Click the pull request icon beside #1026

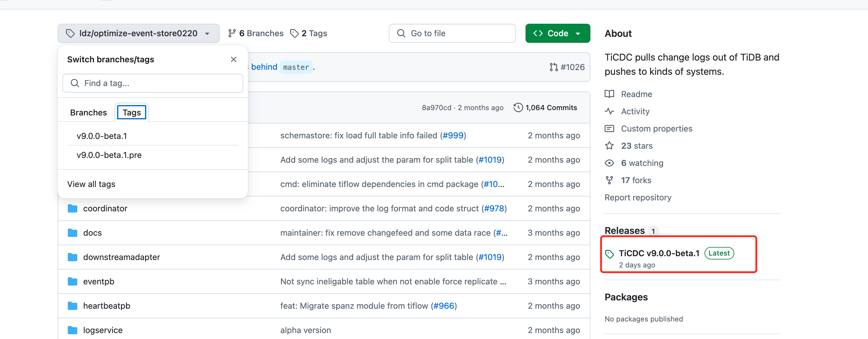click(553, 67)
